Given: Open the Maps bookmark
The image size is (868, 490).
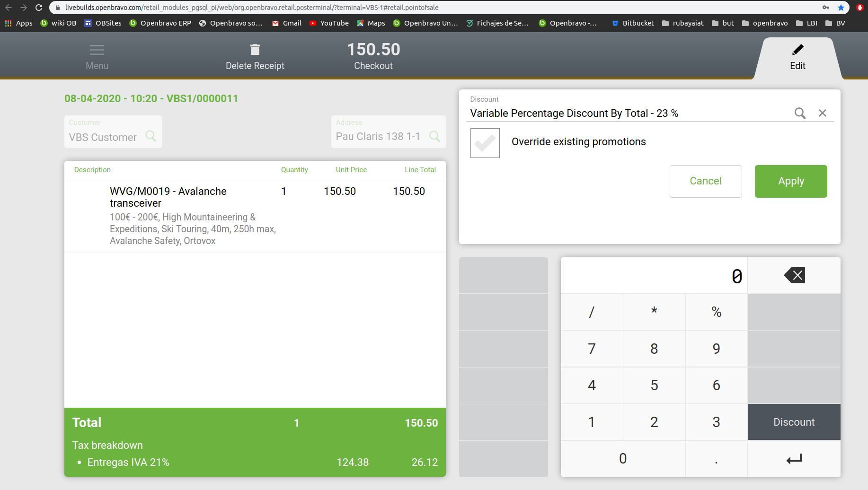Looking at the screenshot, I should (371, 23).
